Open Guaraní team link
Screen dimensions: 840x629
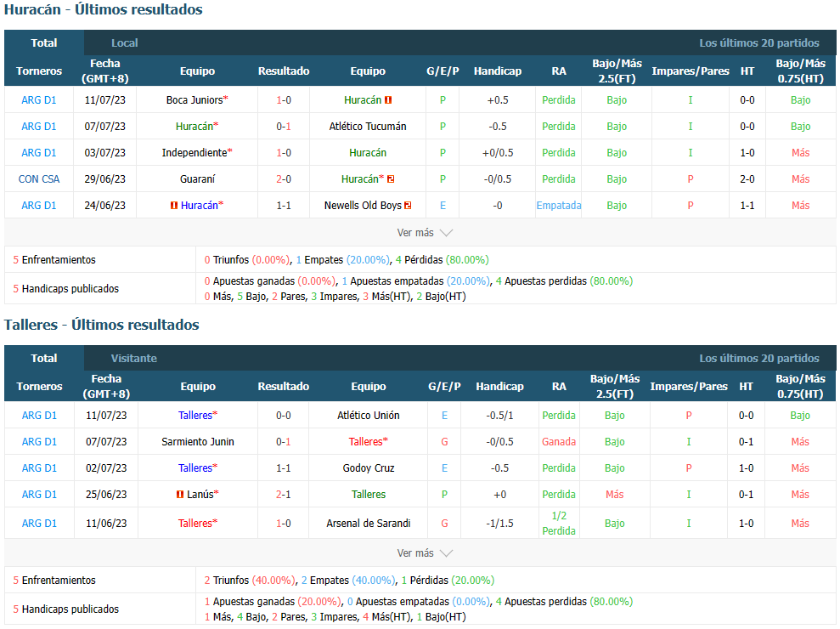point(197,179)
